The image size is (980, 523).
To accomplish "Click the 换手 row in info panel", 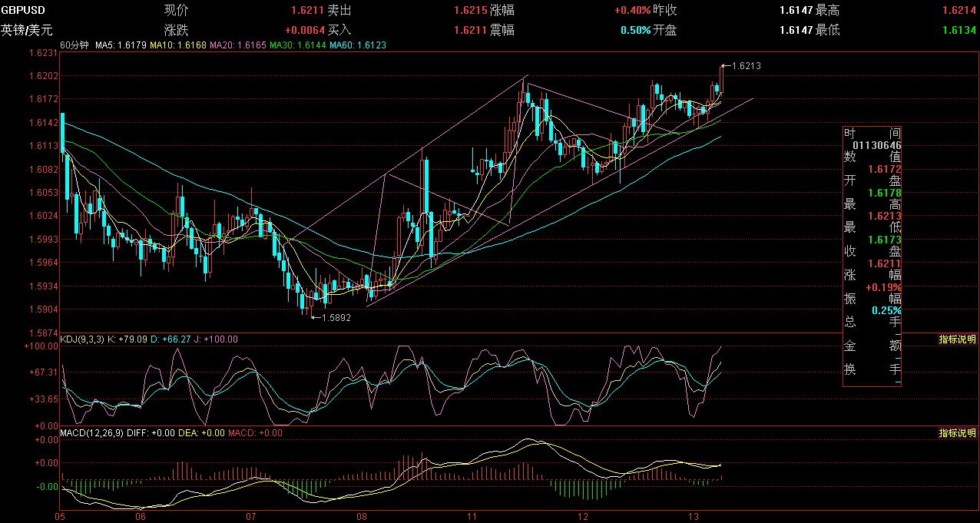I will (872, 369).
